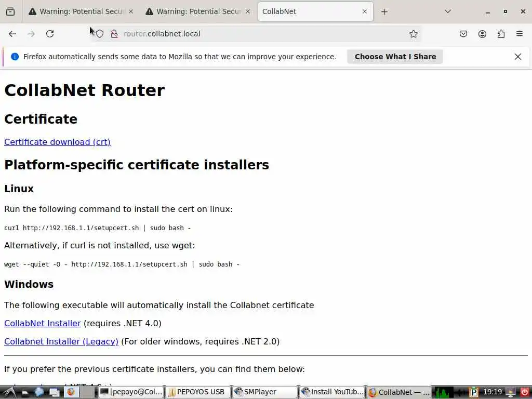This screenshot has height=399, width=532.
Task: Click the Windows section heading
Action: [x=29, y=284]
